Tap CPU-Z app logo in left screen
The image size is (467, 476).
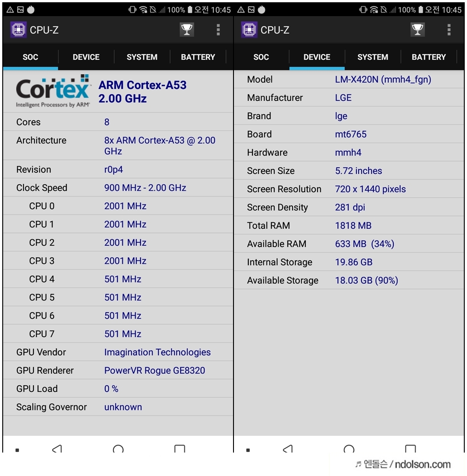click(x=18, y=30)
